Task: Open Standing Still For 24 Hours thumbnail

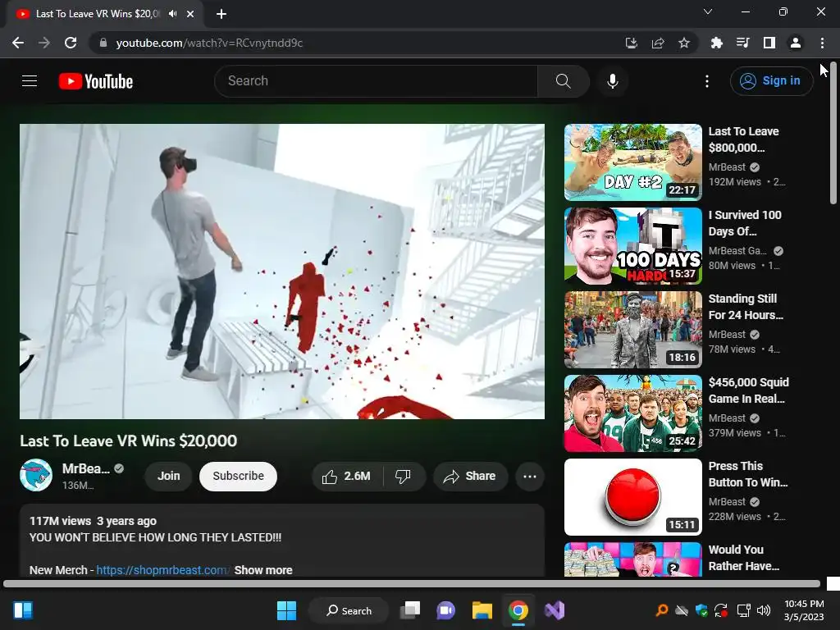Action: pyautogui.click(x=632, y=330)
